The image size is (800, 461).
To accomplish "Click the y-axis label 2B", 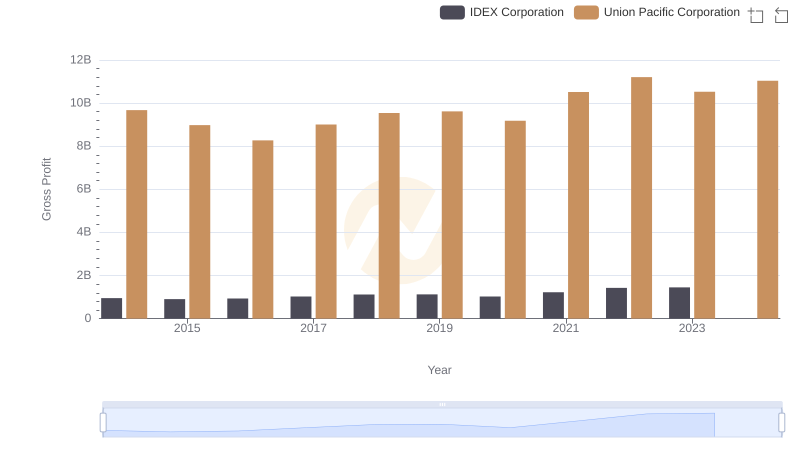I will [x=84, y=275].
